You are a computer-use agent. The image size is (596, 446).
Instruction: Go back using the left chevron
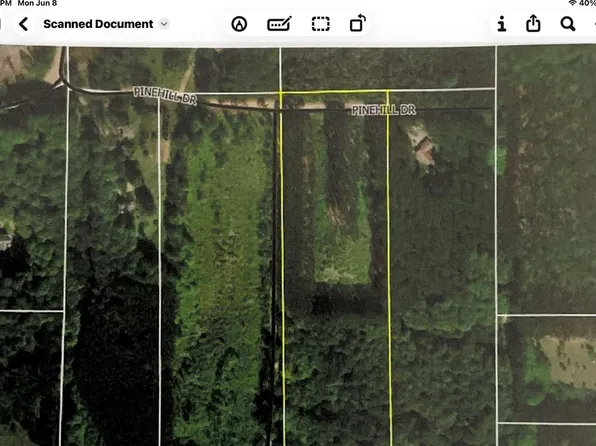23,24
